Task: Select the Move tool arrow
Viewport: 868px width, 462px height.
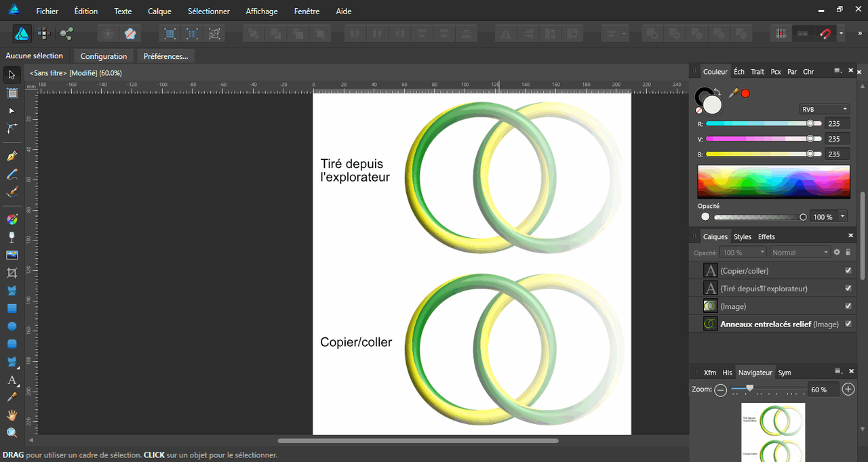Action: click(12, 75)
